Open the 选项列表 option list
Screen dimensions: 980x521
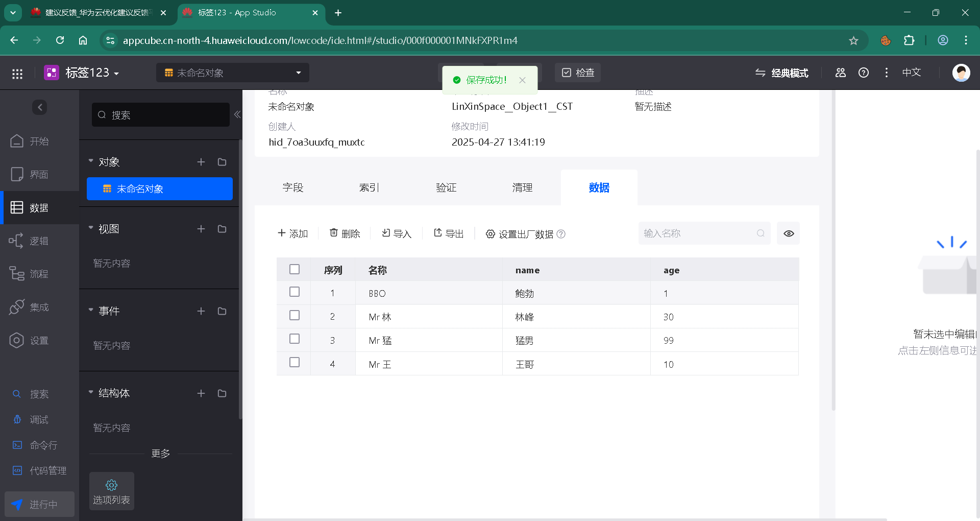coord(112,491)
